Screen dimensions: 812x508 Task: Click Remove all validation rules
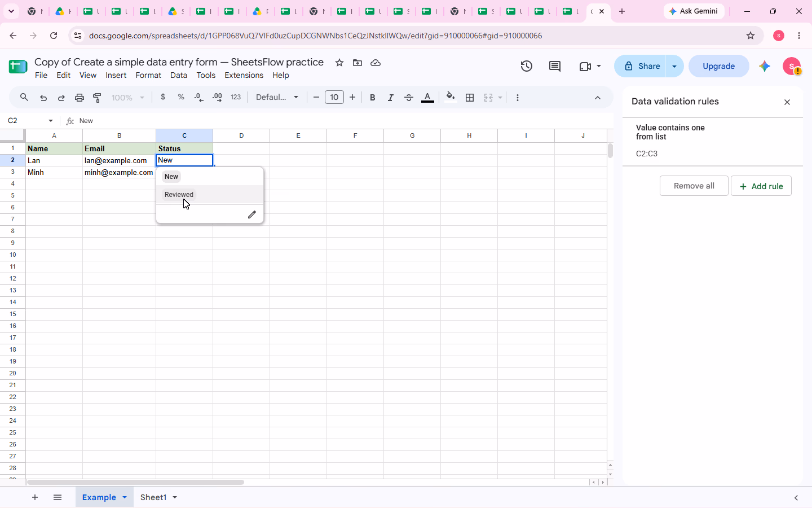[x=694, y=186]
